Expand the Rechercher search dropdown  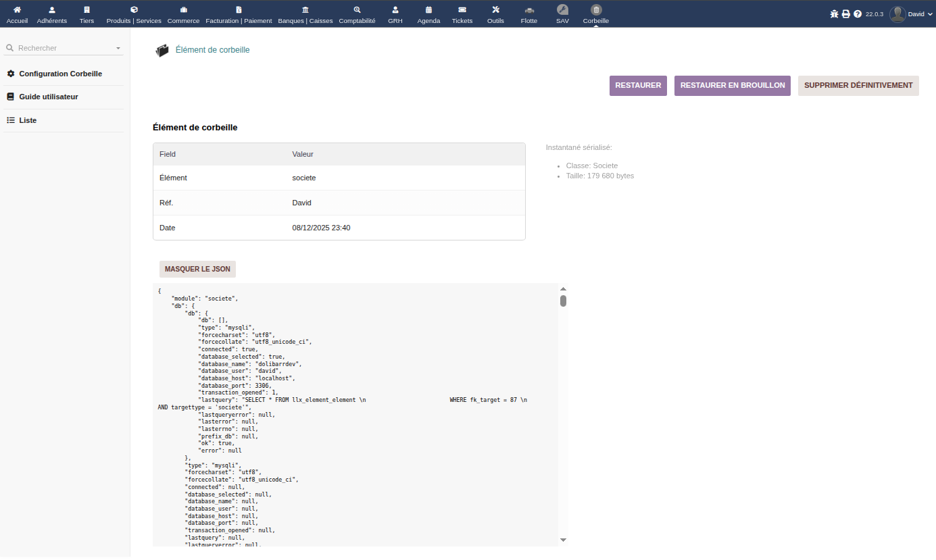point(118,49)
